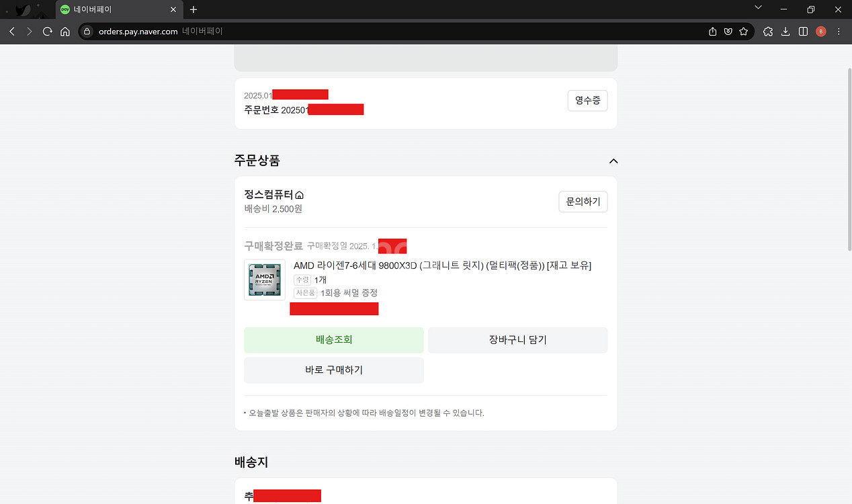The width and height of the screenshot is (852, 504).
Task: Click the 문의하기 inquiry button
Action: tap(583, 202)
